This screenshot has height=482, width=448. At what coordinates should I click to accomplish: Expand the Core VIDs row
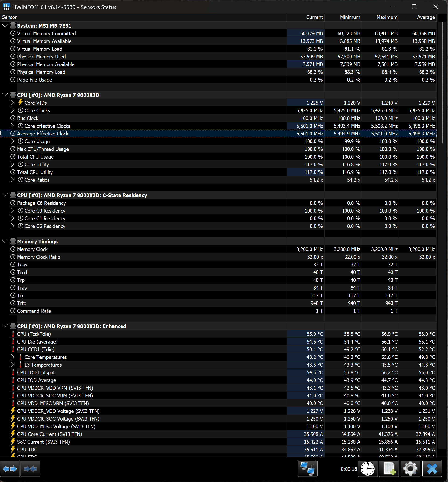pos(12,103)
